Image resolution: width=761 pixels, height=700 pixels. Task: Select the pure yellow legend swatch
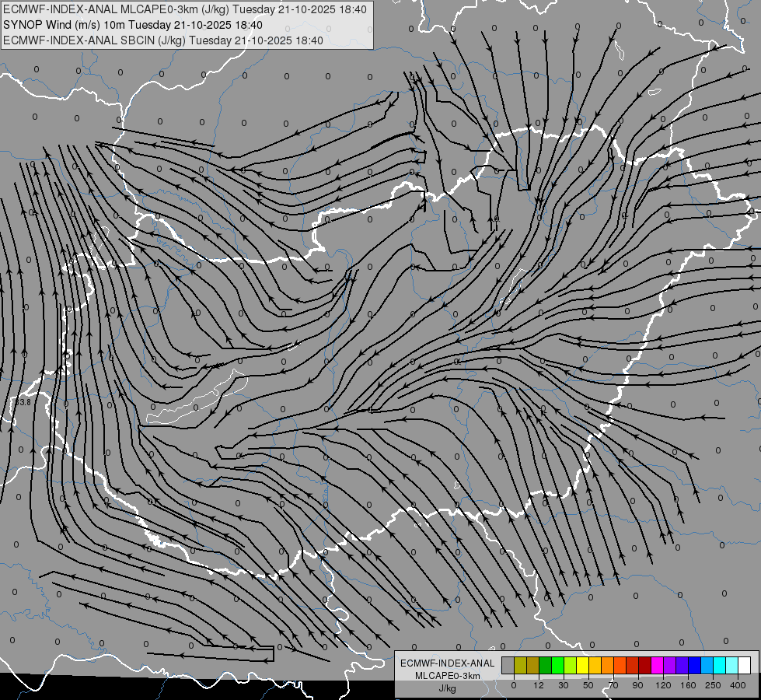pyautogui.click(x=582, y=665)
